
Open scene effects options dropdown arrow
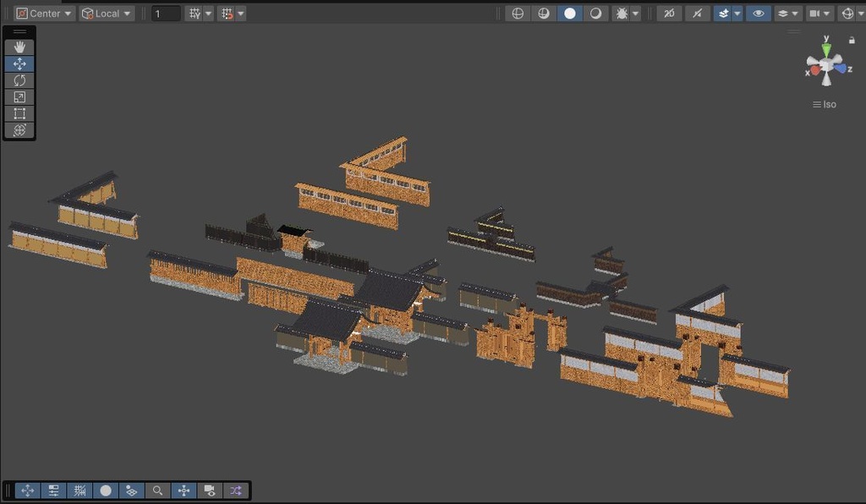coord(737,14)
